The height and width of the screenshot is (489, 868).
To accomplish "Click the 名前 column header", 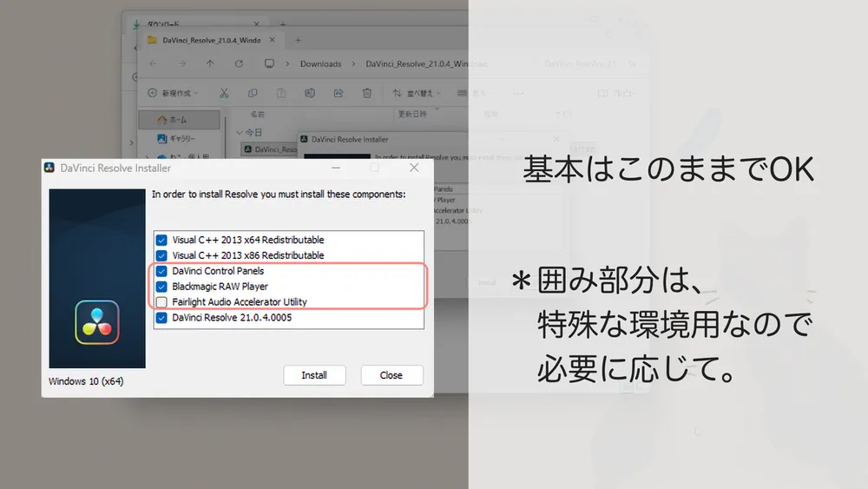I will click(x=258, y=114).
